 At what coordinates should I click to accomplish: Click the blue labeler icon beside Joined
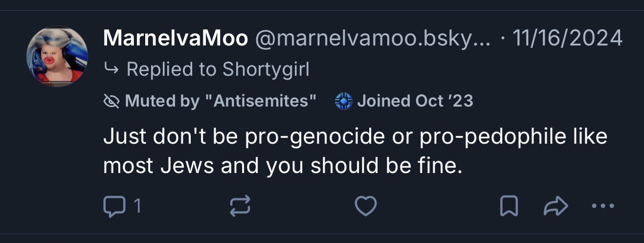pos(344,101)
